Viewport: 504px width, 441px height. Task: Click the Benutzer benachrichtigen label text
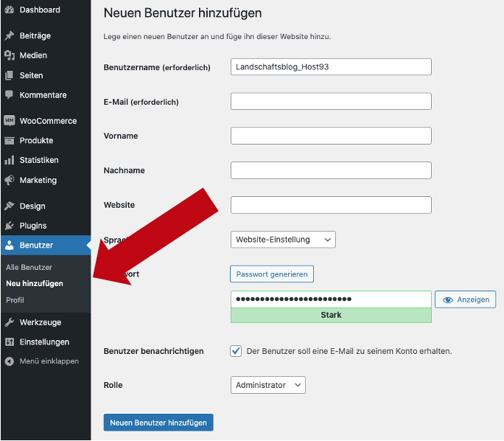point(153,351)
